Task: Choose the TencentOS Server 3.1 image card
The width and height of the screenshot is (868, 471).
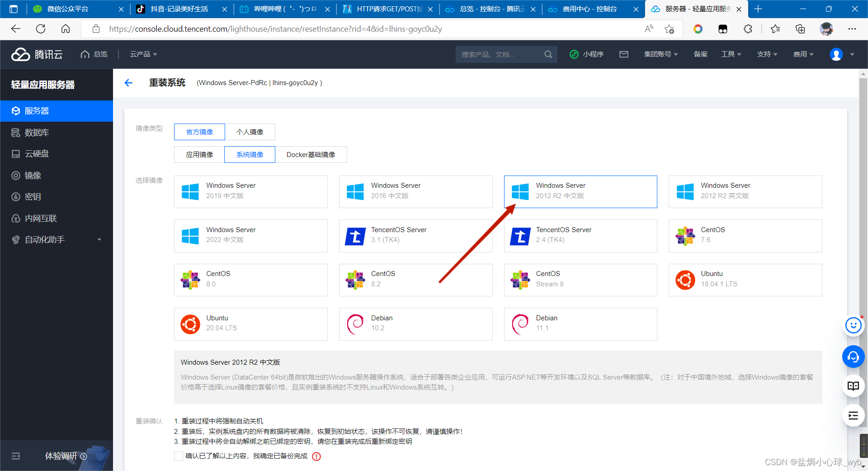Action: (415, 236)
